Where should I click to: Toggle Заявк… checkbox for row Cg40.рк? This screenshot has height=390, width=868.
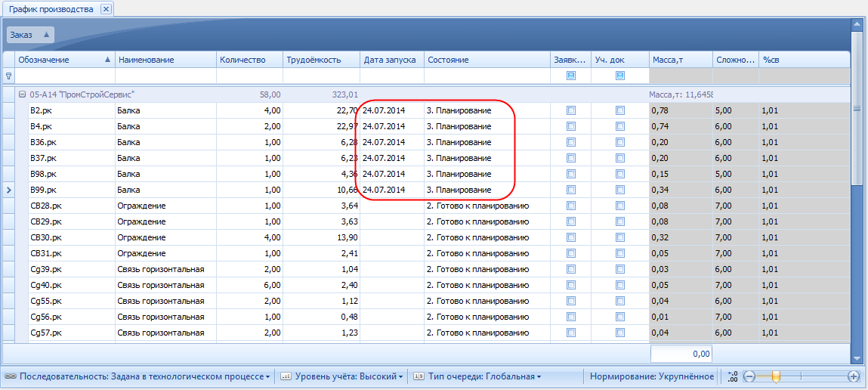tap(570, 285)
